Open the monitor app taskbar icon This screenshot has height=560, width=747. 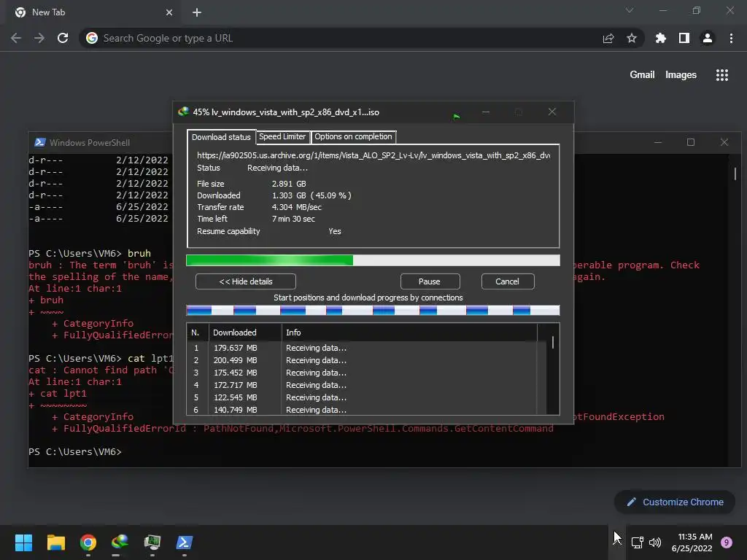[152, 542]
